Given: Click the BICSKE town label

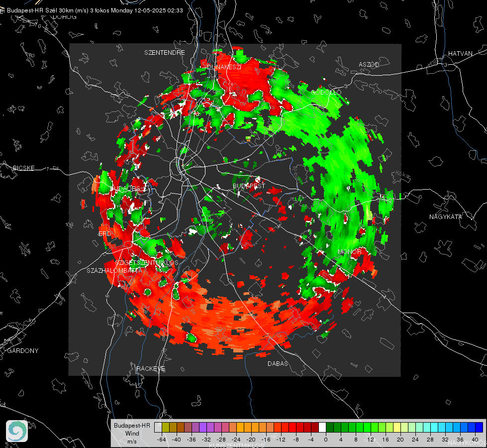Looking at the screenshot, I should click(24, 168).
